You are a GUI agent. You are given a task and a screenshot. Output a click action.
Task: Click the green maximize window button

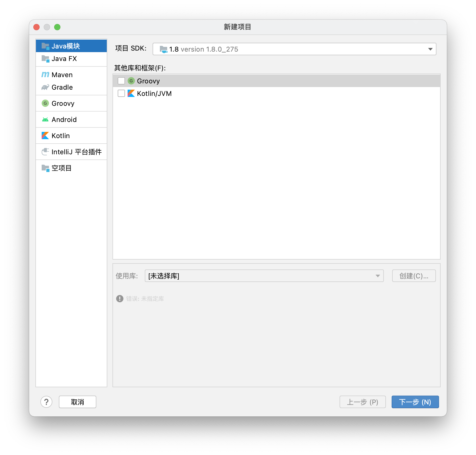pyautogui.click(x=57, y=27)
